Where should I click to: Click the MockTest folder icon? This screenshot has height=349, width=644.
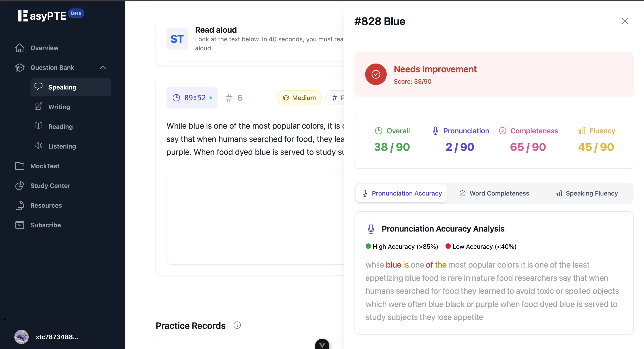coord(19,166)
